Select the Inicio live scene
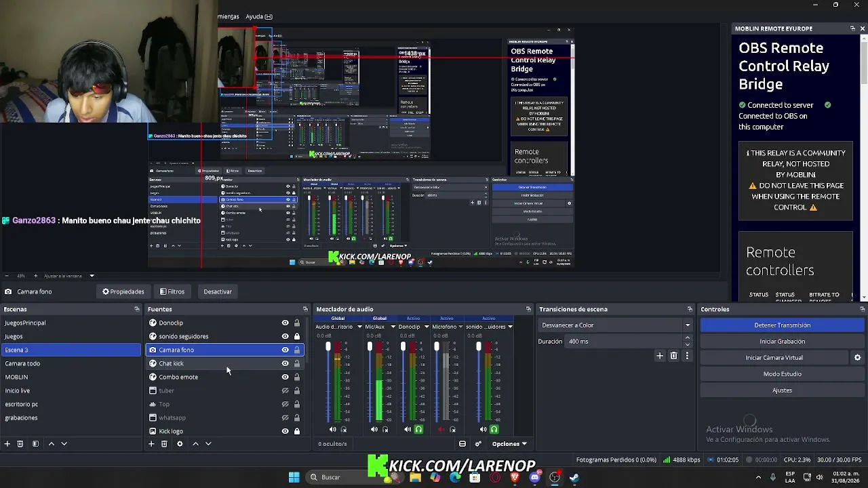This screenshot has height=488, width=868. tap(71, 390)
